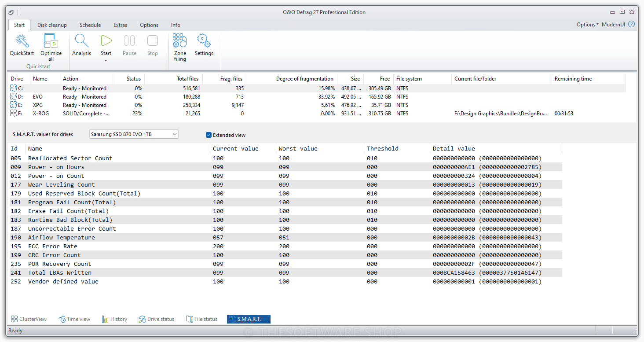The width and height of the screenshot is (644, 342).
Task: Click the O&O Defrag app icon in title bar
Action: coord(11,12)
